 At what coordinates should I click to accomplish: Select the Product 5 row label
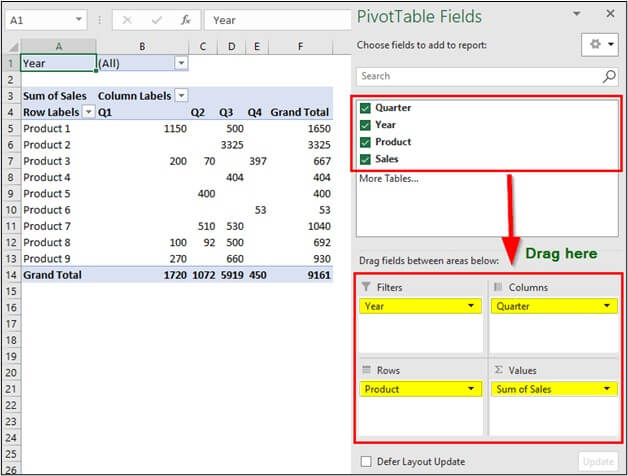46,194
